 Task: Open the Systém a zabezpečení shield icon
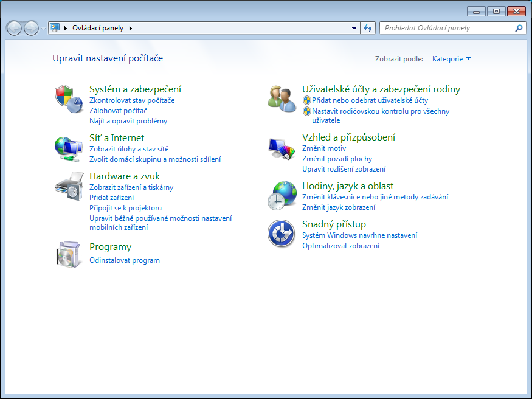(69, 99)
